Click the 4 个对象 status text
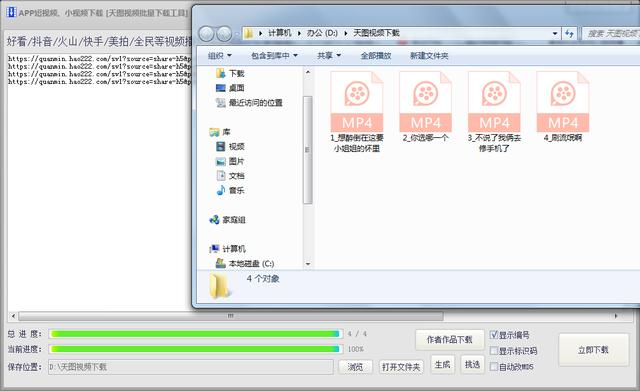 click(x=263, y=279)
